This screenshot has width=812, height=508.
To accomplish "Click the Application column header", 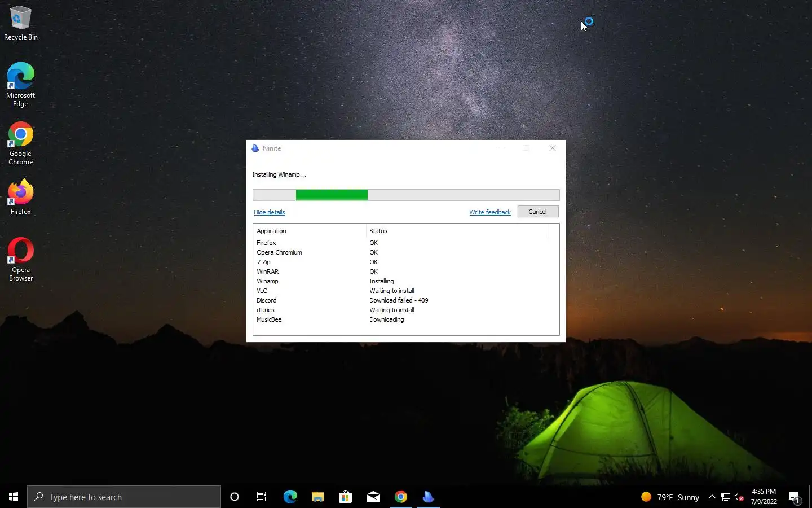I will click(x=310, y=231).
